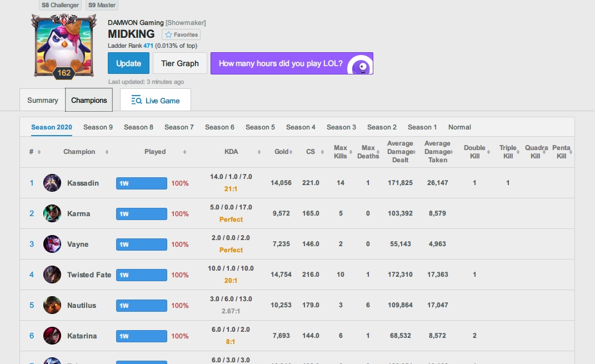Click Twisted Fate champion portrait icon
This screenshot has width=595, height=364.
click(52, 275)
